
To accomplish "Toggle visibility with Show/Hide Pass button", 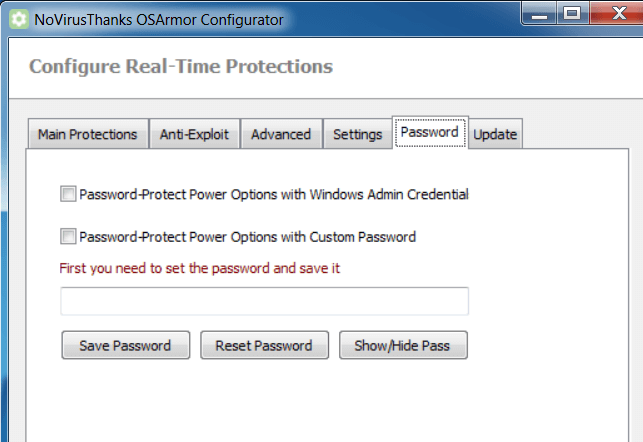I will 403,345.
